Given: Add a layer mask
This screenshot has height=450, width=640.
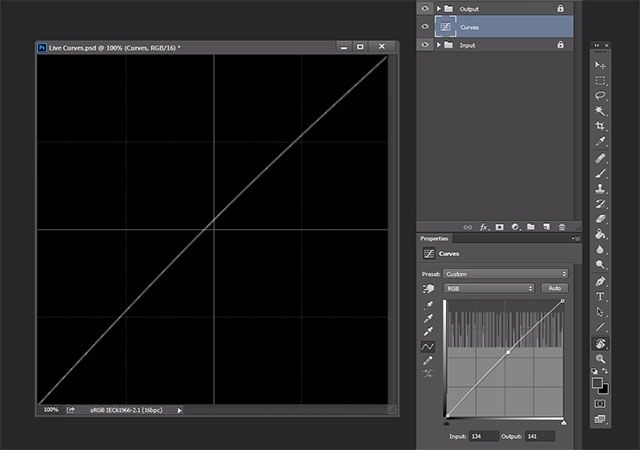Looking at the screenshot, I should coord(500,227).
